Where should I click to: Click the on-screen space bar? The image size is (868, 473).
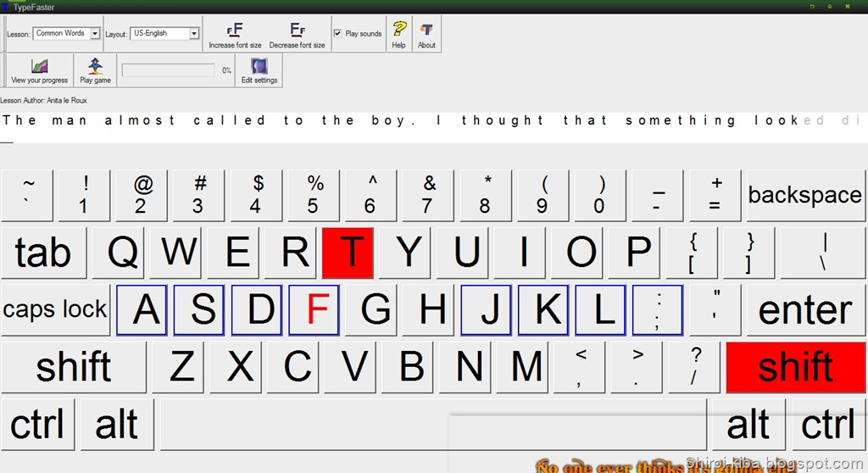point(433,425)
